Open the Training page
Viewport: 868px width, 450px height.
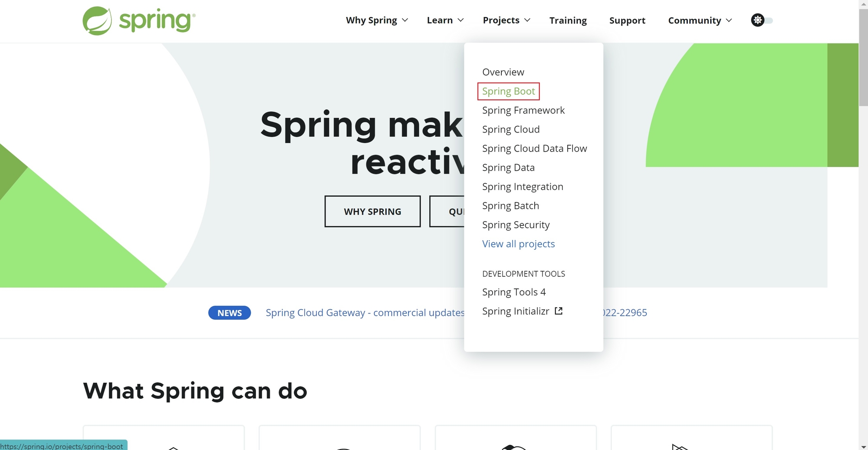(568, 20)
